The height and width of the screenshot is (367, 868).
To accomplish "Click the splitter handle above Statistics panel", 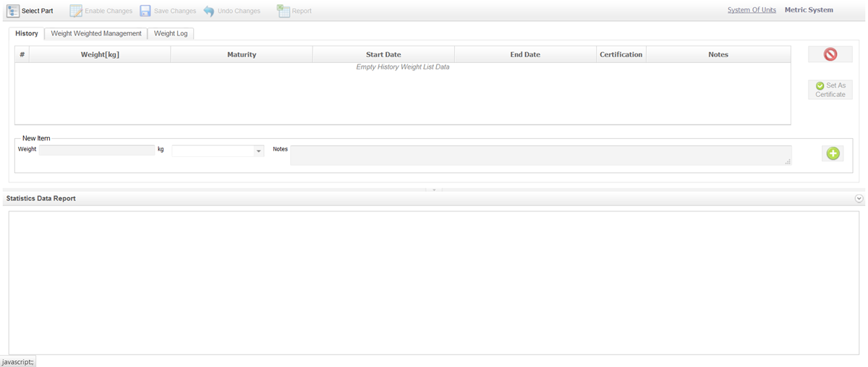I will pos(434,190).
